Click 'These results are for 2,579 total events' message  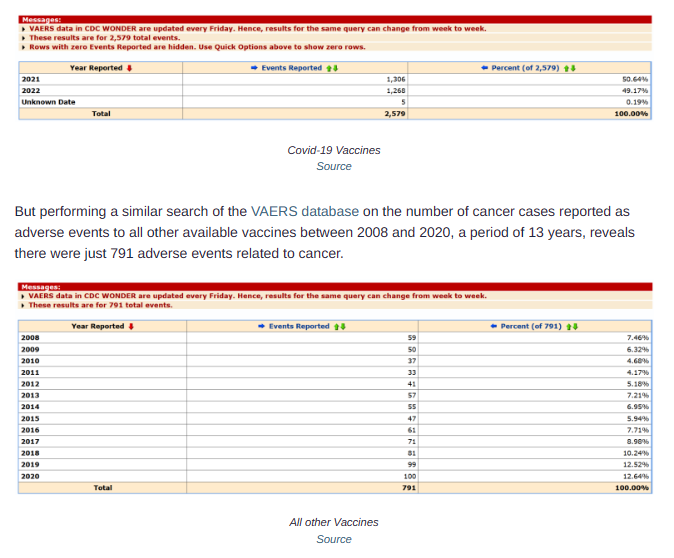pos(104,38)
